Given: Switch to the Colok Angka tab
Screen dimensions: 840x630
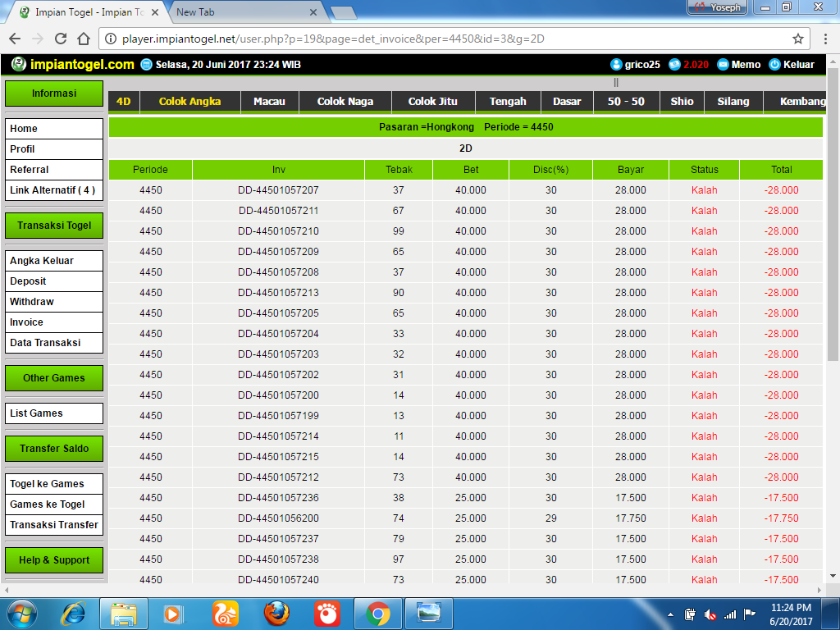Looking at the screenshot, I should coord(189,102).
